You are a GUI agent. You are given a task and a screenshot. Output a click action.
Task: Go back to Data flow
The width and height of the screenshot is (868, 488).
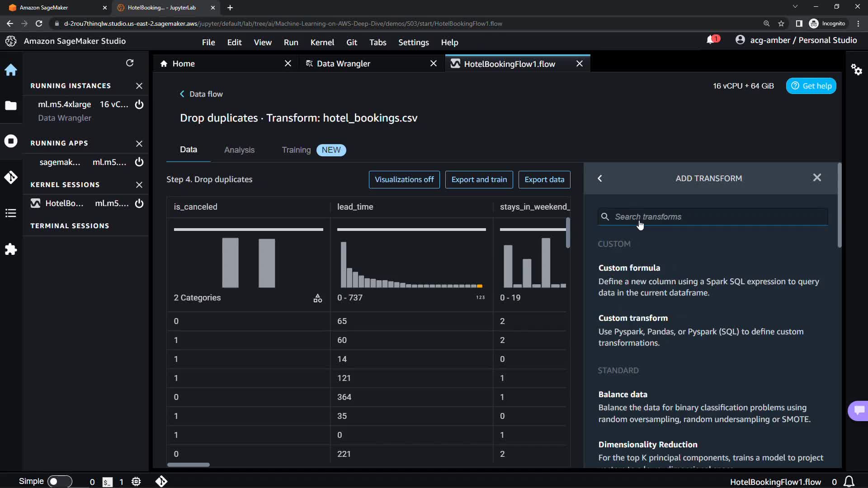201,94
